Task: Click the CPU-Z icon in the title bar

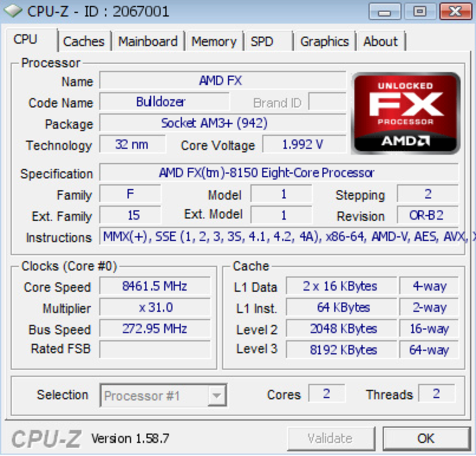Action: pos(12,11)
